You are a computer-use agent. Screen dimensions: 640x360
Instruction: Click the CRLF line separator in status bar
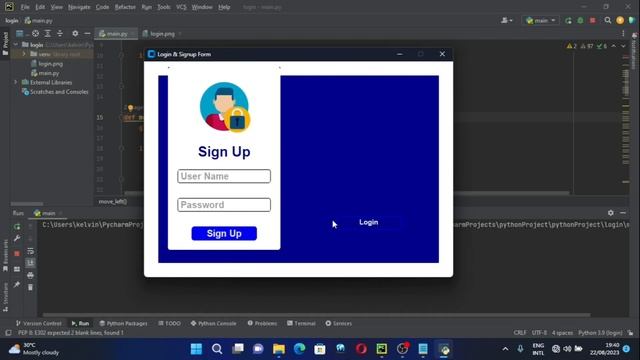point(520,333)
